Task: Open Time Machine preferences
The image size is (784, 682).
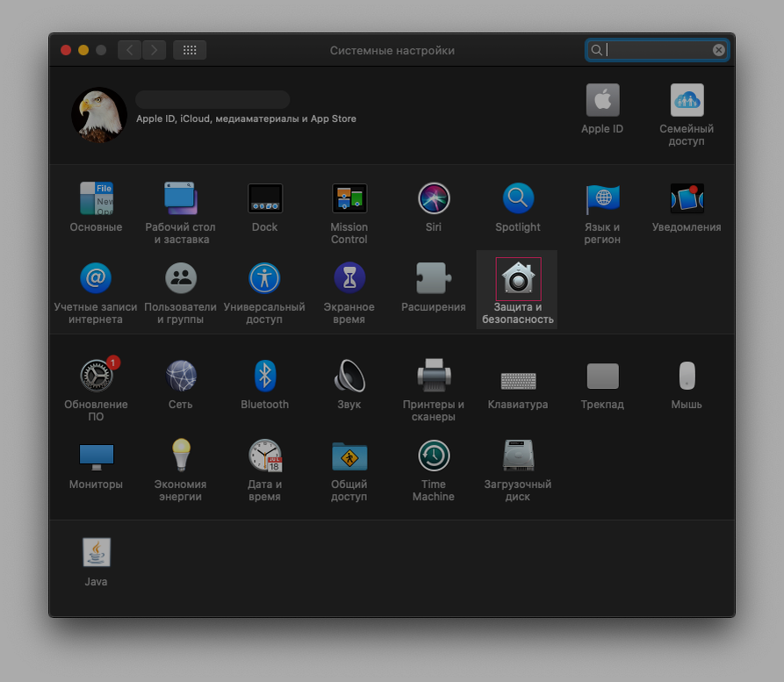Action: (x=434, y=456)
